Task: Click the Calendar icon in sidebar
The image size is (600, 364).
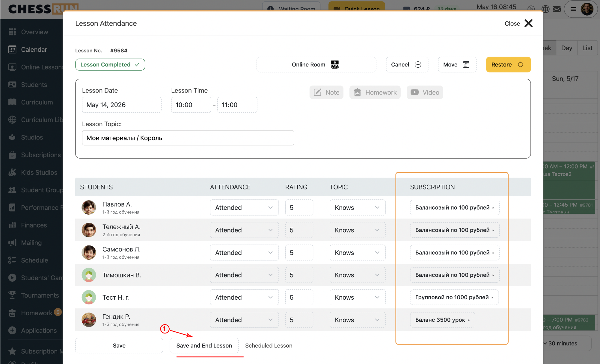Action: click(12, 50)
